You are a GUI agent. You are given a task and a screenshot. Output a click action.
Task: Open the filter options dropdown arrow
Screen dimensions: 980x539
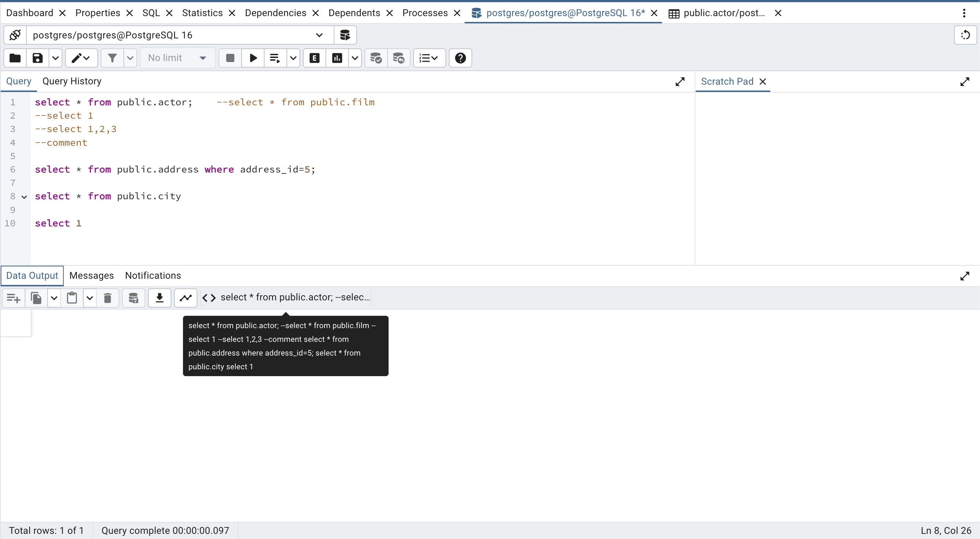point(130,58)
